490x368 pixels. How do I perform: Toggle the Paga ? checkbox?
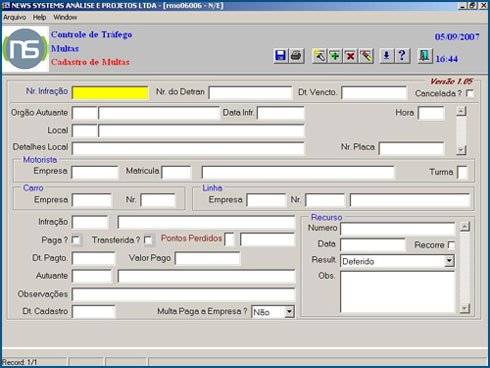[x=76, y=240]
